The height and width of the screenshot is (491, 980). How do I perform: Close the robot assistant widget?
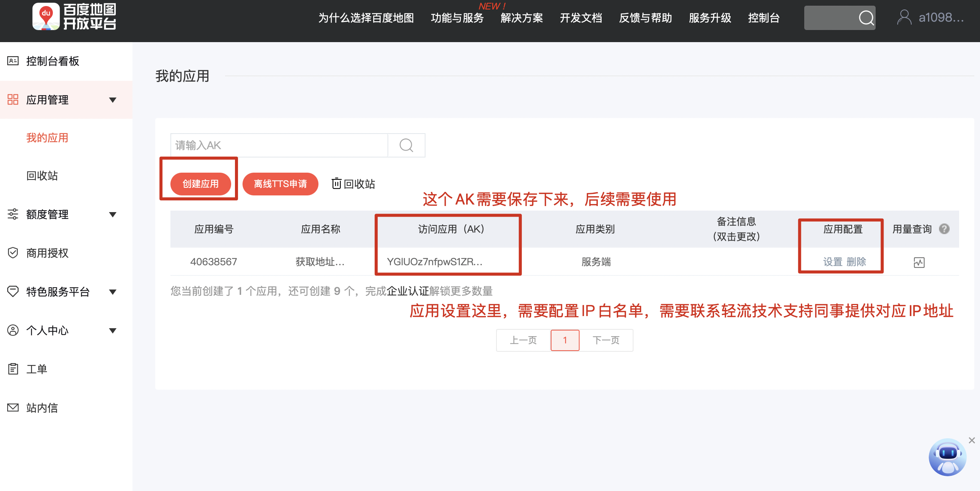click(972, 441)
